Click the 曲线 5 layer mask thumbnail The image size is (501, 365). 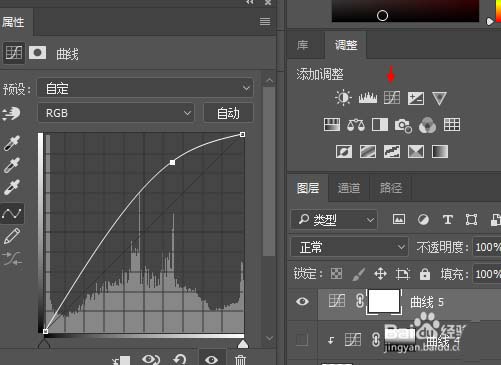[384, 302]
